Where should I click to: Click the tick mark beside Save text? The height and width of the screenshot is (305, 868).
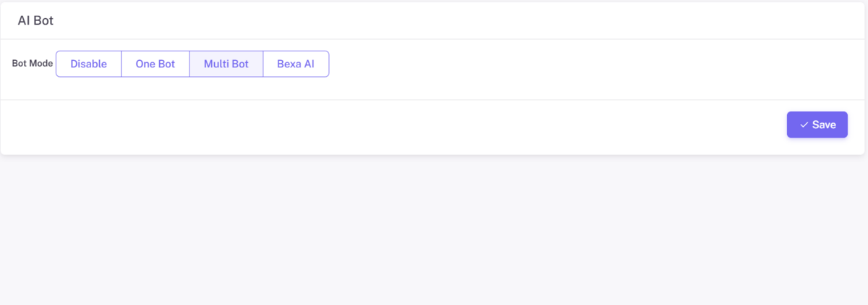tap(804, 125)
